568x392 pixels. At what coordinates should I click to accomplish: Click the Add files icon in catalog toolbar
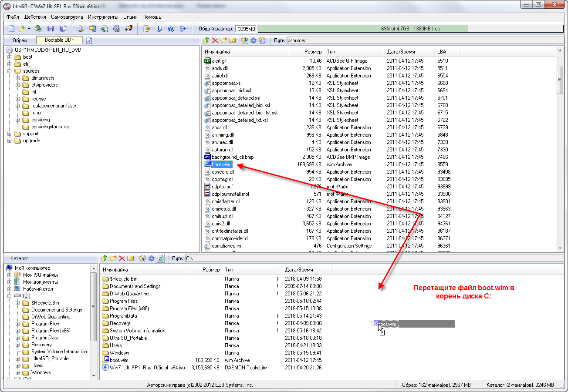[142, 258]
